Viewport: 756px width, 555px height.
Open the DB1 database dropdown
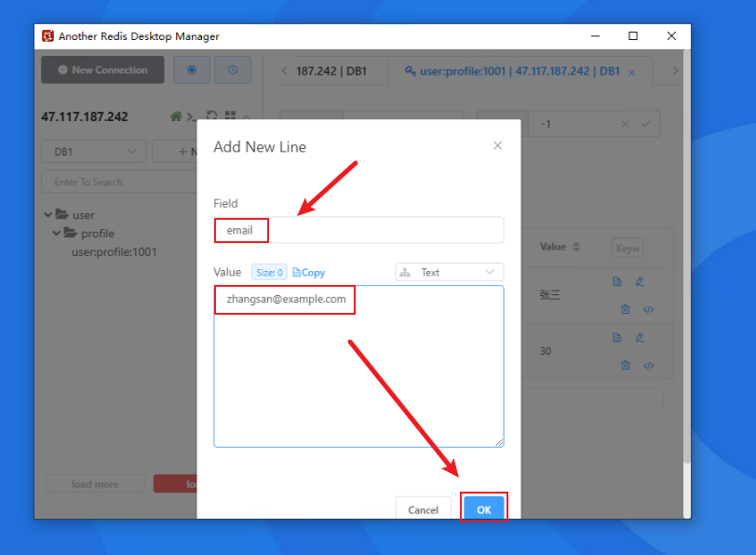tap(93, 152)
